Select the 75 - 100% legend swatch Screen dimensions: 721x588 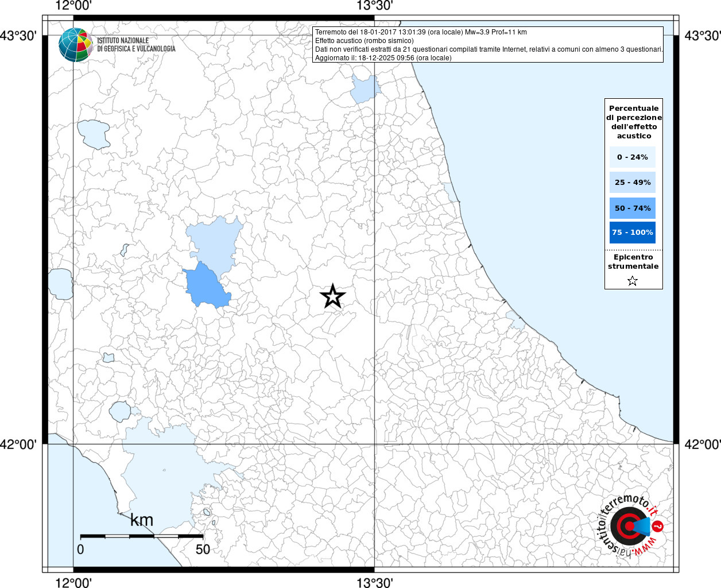(632, 233)
